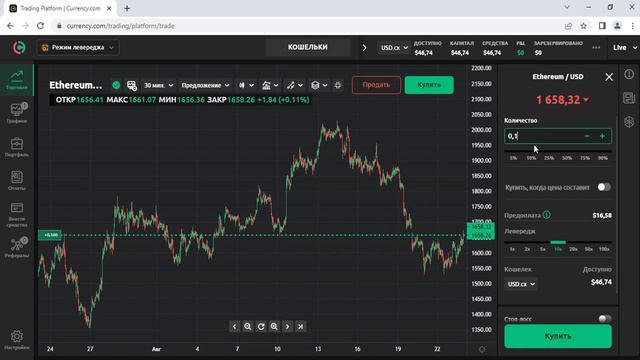Toggle the Стоп-лосс switch
This screenshot has height=360, width=640.
coord(604,318)
